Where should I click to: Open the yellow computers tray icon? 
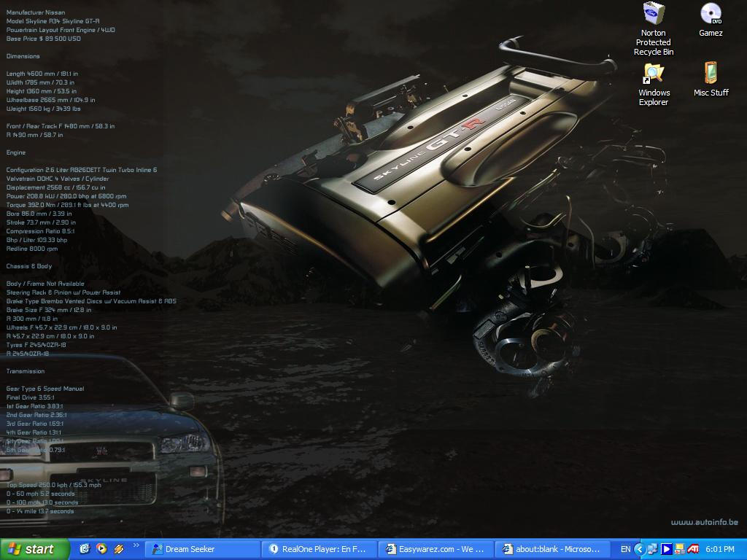point(679,549)
